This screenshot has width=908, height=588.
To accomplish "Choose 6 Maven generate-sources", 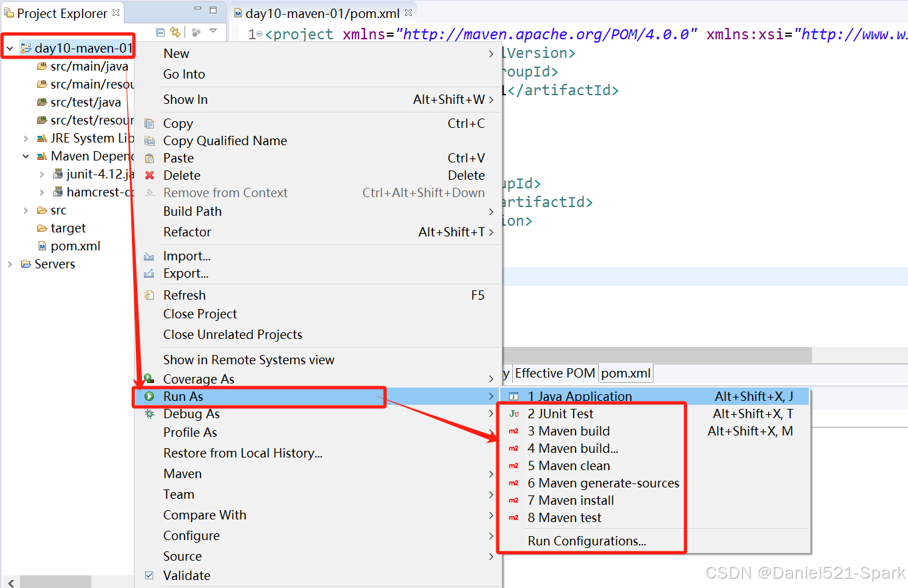I will [x=654, y=483].
